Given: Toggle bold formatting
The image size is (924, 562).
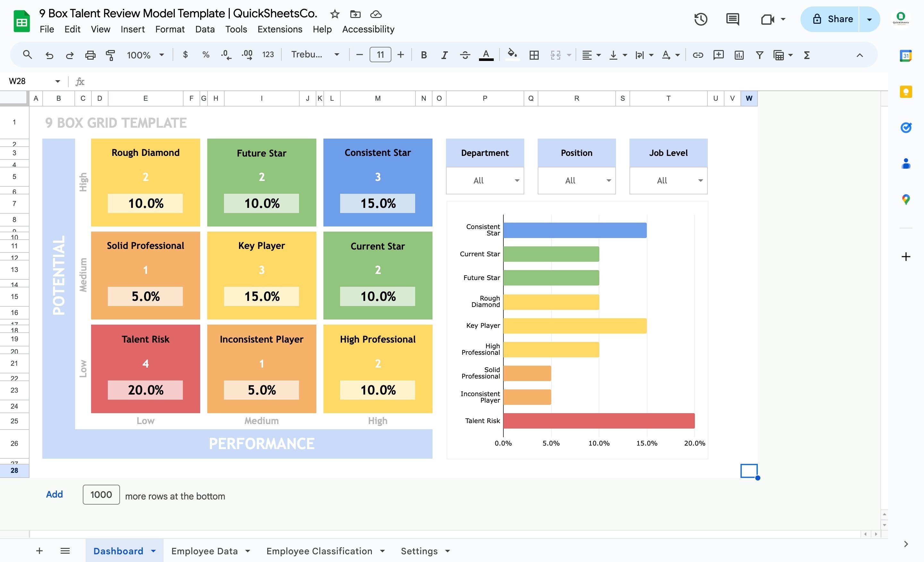Looking at the screenshot, I should click(424, 55).
